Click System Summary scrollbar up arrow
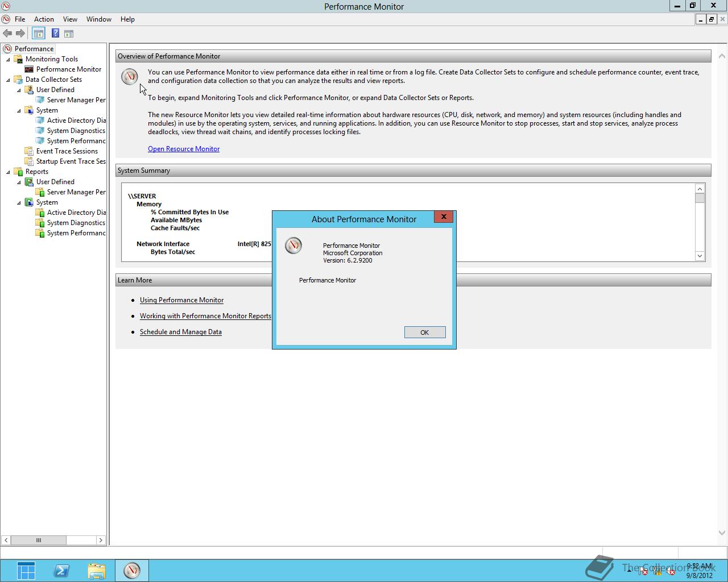 [x=700, y=189]
